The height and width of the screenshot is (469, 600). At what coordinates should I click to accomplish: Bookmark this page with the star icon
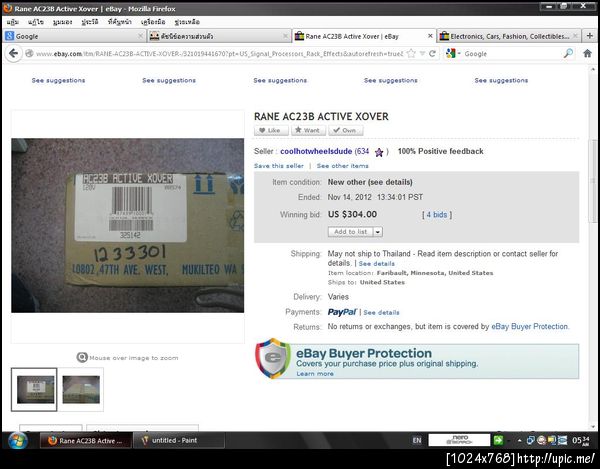pyautogui.click(x=411, y=54)
